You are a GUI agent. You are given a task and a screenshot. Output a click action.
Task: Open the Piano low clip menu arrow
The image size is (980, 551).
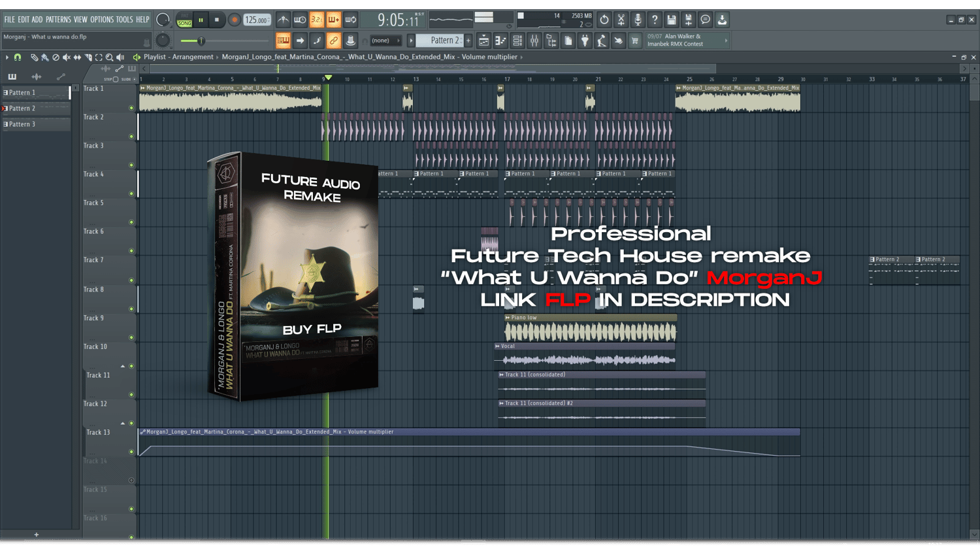click(508, 318)
